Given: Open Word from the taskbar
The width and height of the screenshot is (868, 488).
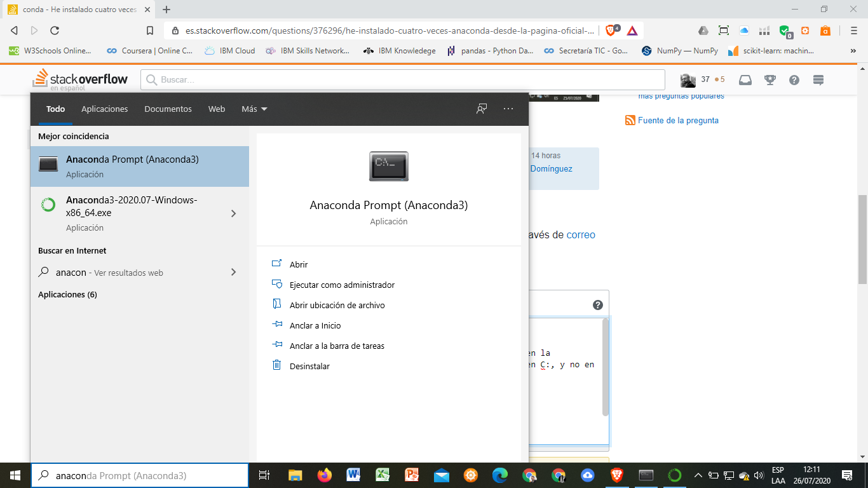Looking at the screenshot, I should tap(354, 475).
